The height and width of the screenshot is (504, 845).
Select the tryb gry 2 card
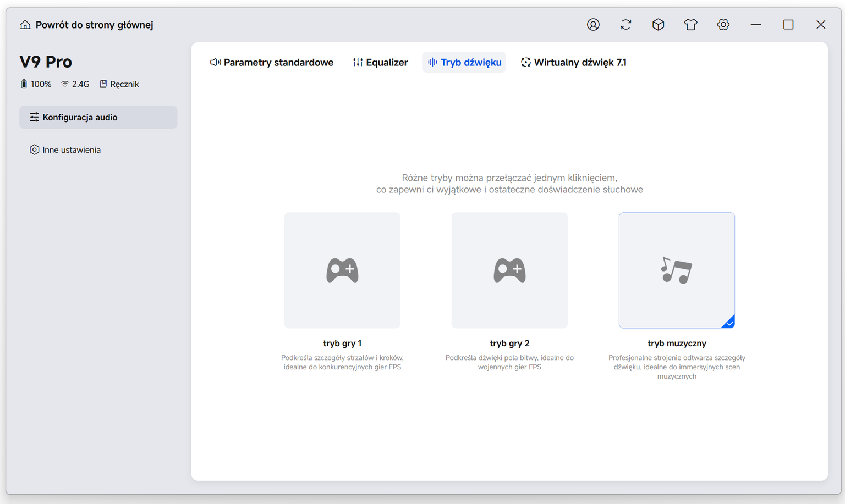point(509,270)
